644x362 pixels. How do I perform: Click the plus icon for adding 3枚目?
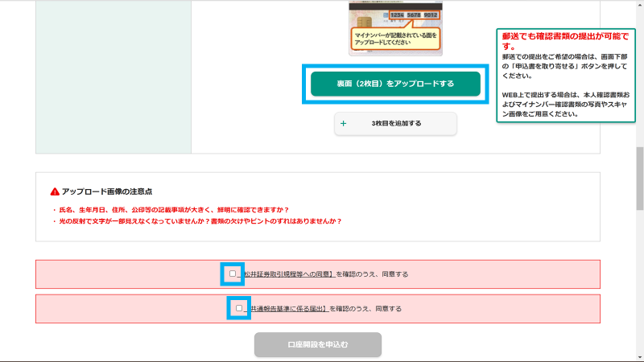click(x=344, y=123)
